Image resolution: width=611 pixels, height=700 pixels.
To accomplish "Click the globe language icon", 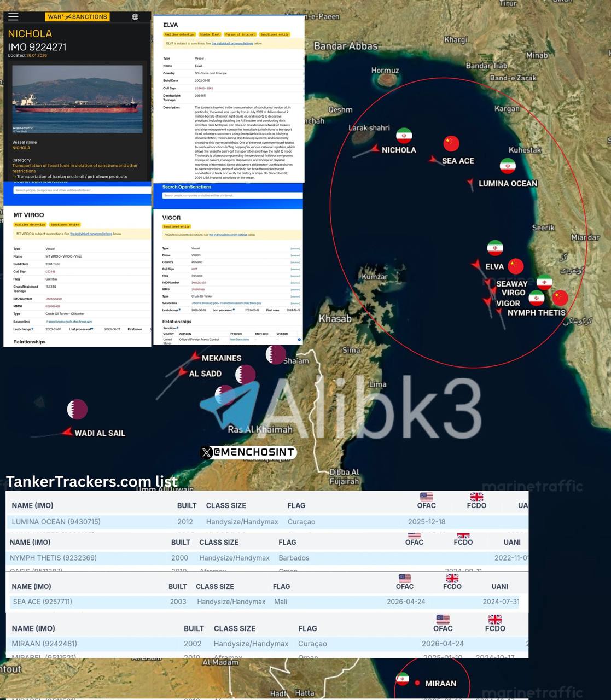I will point(135,17).
